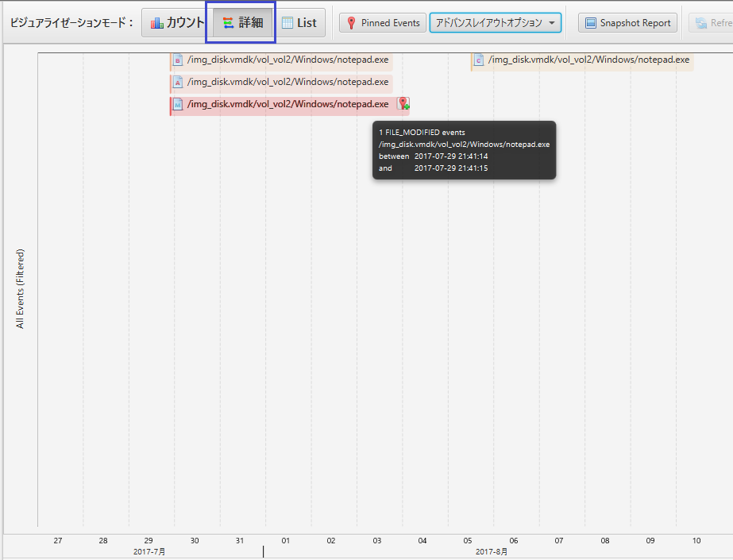The height and width of the screenshot is (560, 733).
Task: Click the C file icon of notepad.exe
Action: [479, 60]
